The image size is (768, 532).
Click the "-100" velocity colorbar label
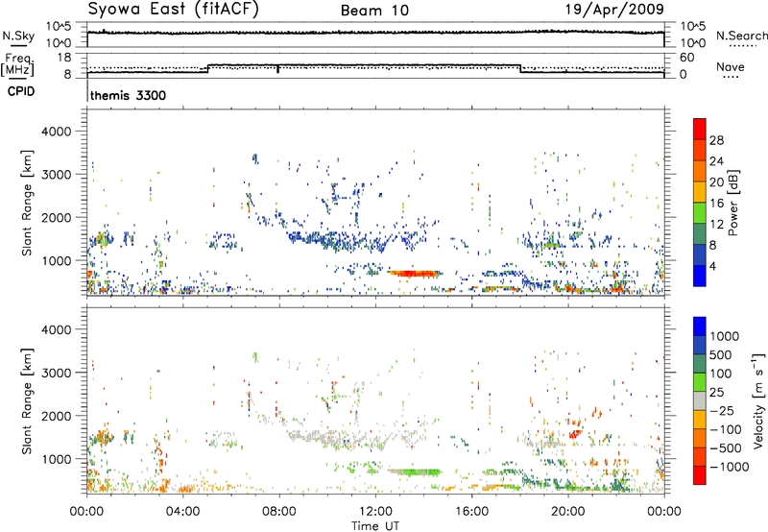click(x=725, y=429)
